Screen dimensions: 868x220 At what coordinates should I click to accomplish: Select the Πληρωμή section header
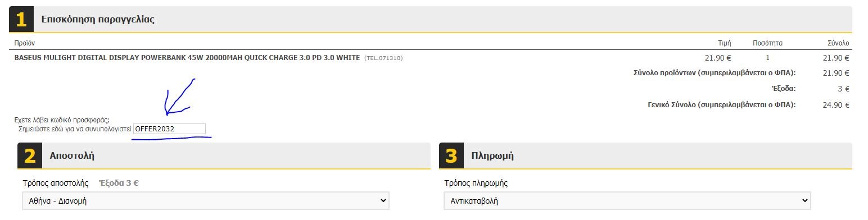coord(492,156)
